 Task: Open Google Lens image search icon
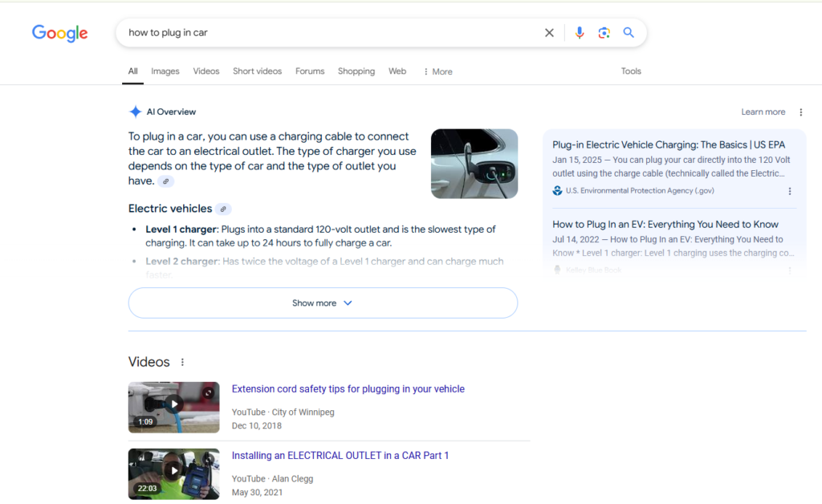click(x=604, y=32)
